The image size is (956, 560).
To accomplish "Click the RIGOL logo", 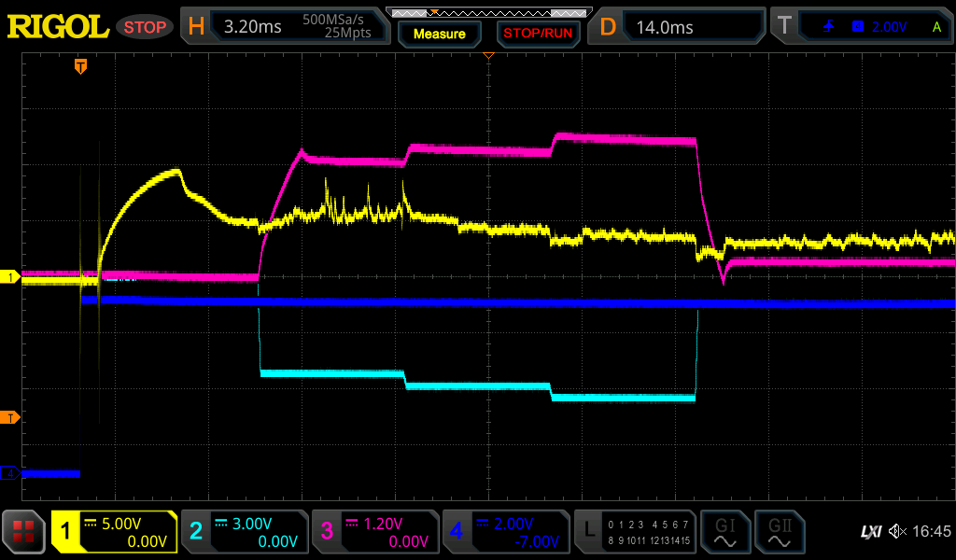I will pyautogui.click(x=58, y=27).
